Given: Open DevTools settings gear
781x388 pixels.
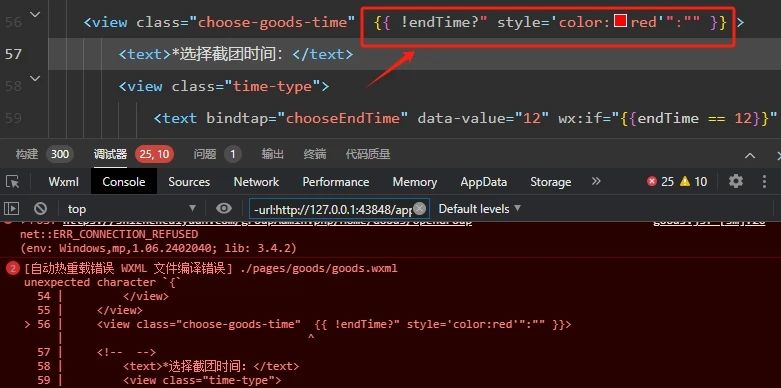Looking at the screenshot, I should click(736, 181).
